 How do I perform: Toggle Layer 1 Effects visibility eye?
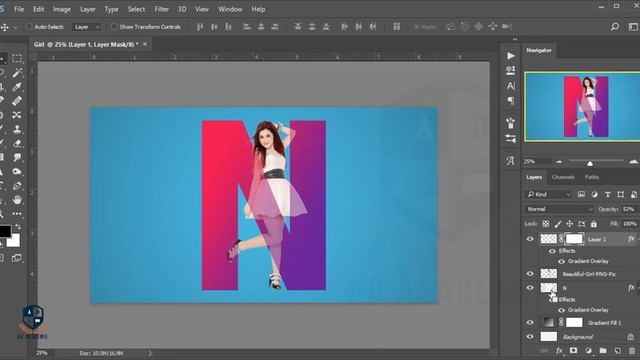pyautogui.click(x=552, y=251)
